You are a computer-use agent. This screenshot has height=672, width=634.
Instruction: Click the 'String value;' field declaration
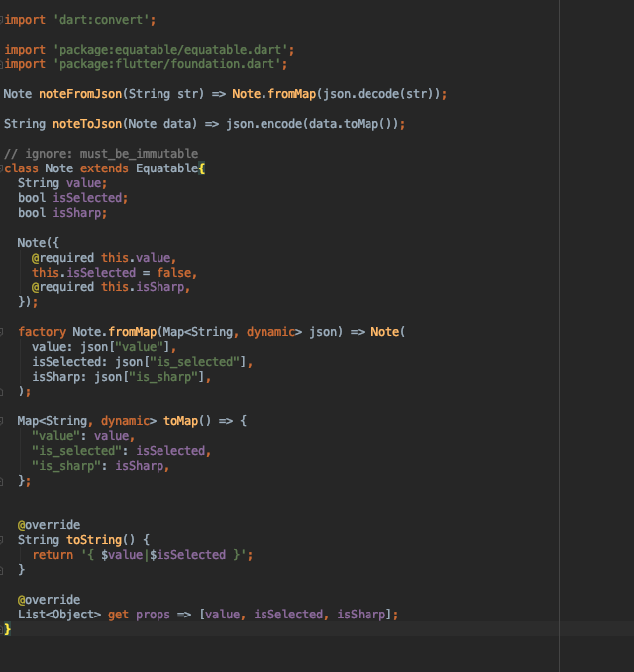[62, 183]
